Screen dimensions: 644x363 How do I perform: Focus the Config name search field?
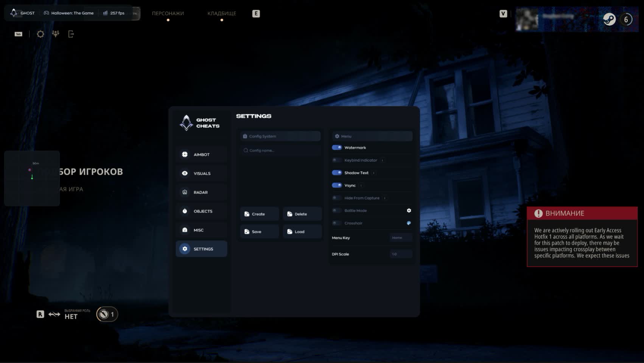(x=280, y=150)
